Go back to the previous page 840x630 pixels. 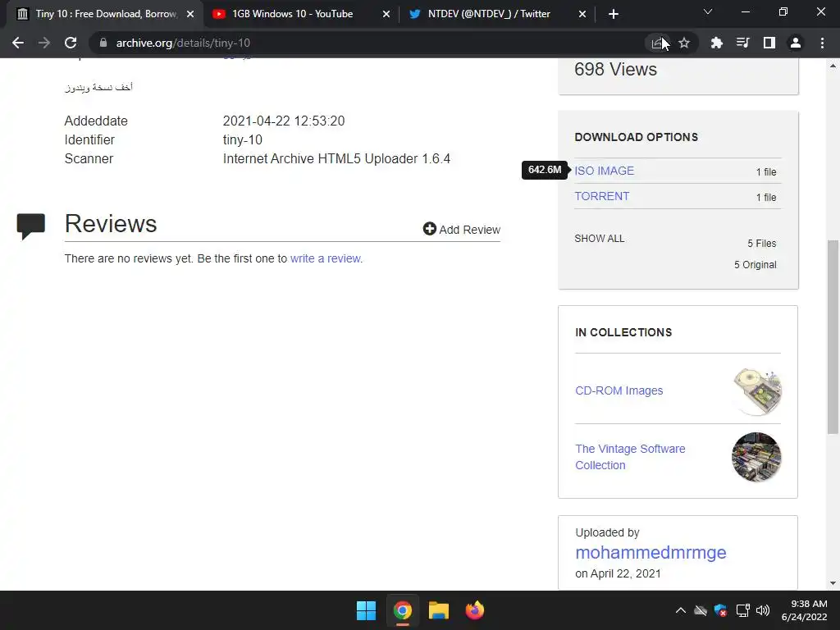point(18,43)
